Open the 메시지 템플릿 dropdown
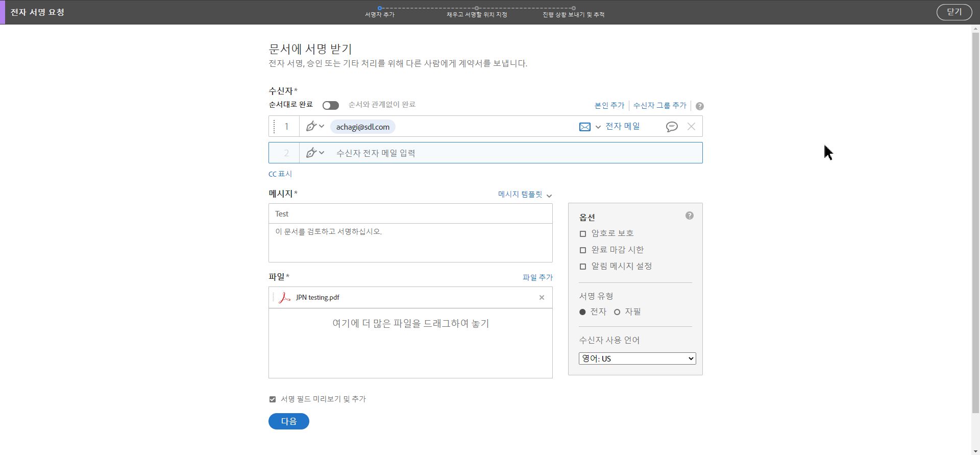 525,195
